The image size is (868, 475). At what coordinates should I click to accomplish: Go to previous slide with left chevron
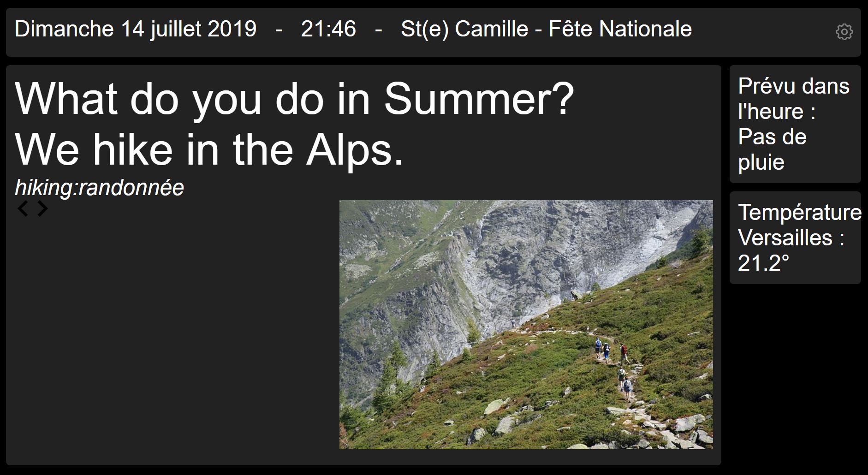[23, 208]
